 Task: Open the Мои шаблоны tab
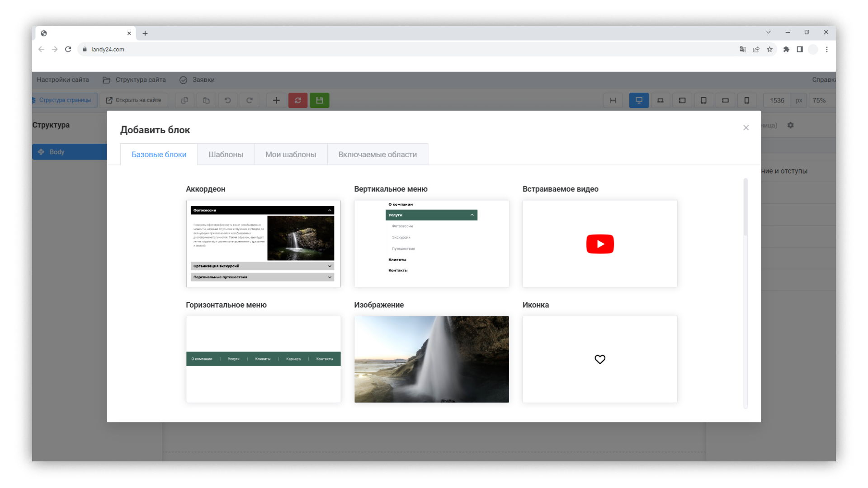[291, 155]
